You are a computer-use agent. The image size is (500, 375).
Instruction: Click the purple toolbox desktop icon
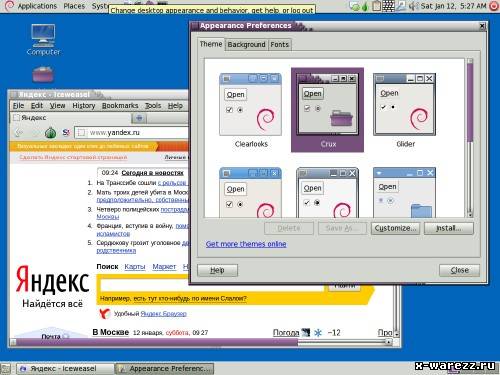[x=43, y=74]
